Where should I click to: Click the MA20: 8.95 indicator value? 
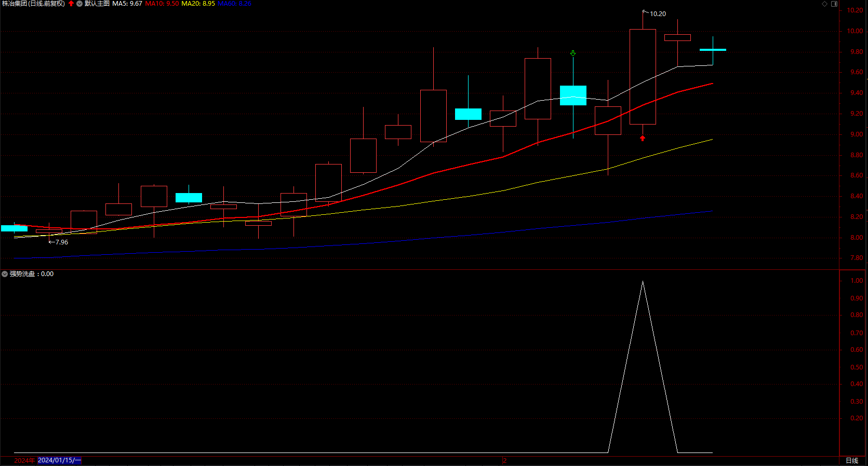(x=198, y=4)
